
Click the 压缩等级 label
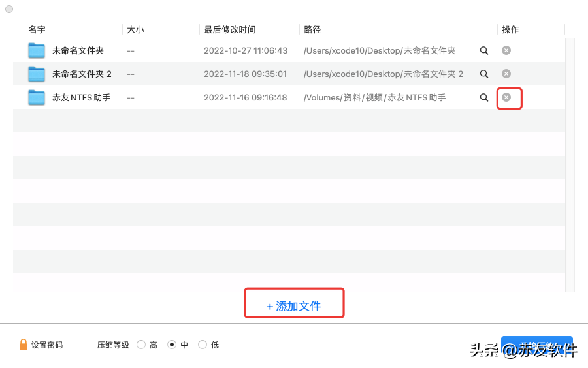click(113, 345)
